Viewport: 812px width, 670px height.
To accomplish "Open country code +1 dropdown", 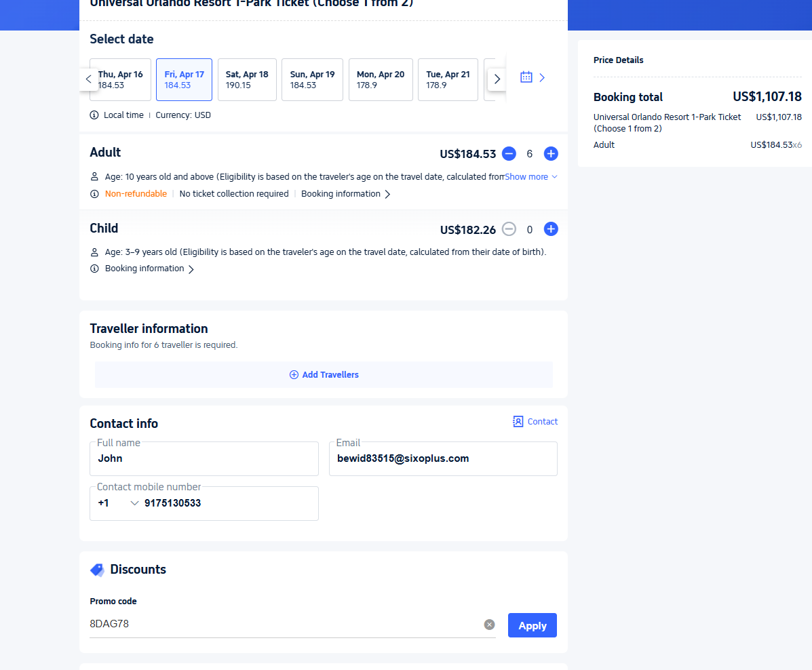I will click(x=118, y=503).
